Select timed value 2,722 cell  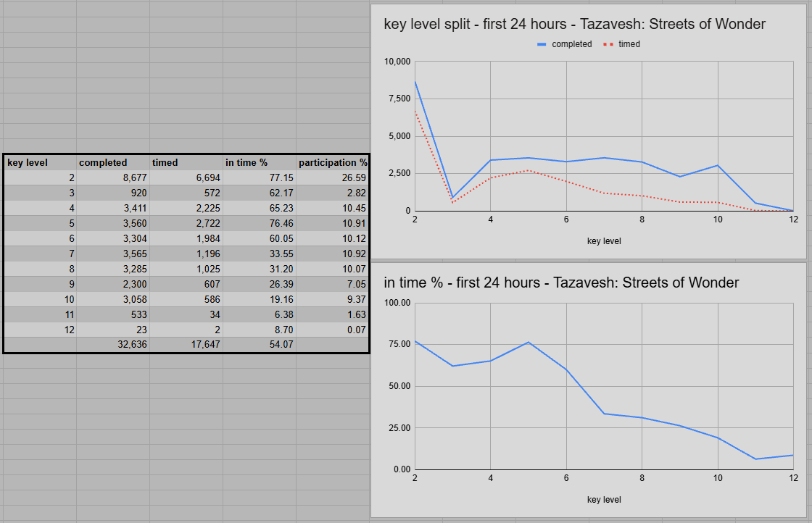[x=186, y=224]
